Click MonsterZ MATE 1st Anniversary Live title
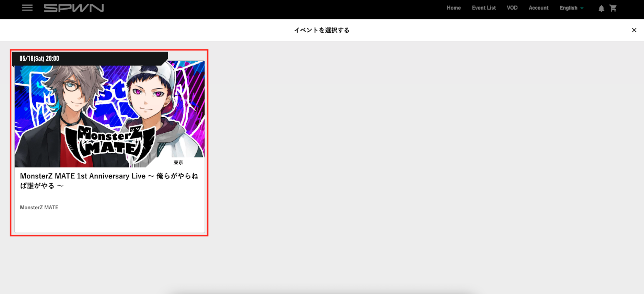 [109, 181]
